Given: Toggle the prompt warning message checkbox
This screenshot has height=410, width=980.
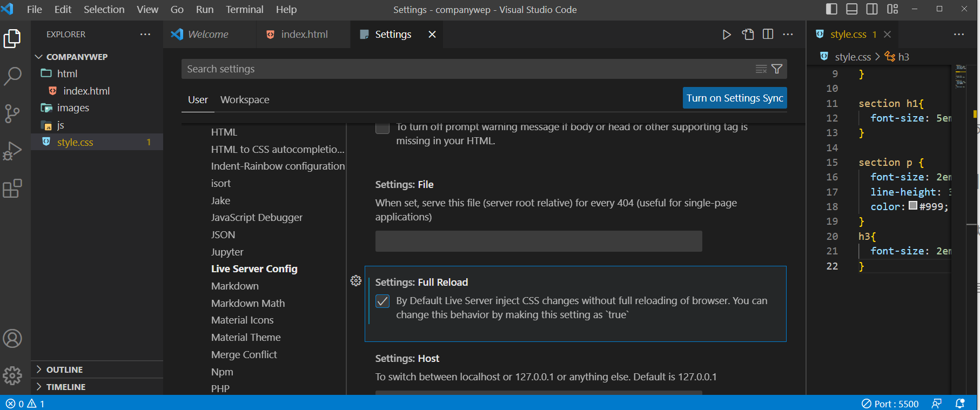Looking at the screenshot, I should pos(382,127).
